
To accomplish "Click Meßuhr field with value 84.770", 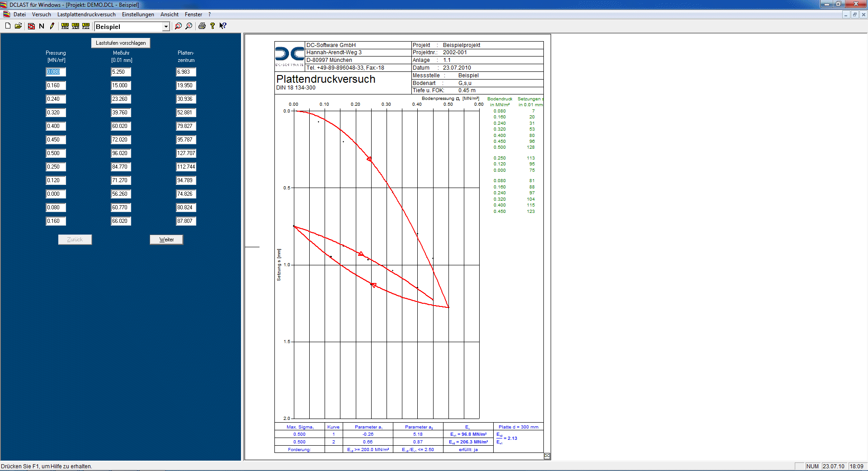I will click(121, 167).
